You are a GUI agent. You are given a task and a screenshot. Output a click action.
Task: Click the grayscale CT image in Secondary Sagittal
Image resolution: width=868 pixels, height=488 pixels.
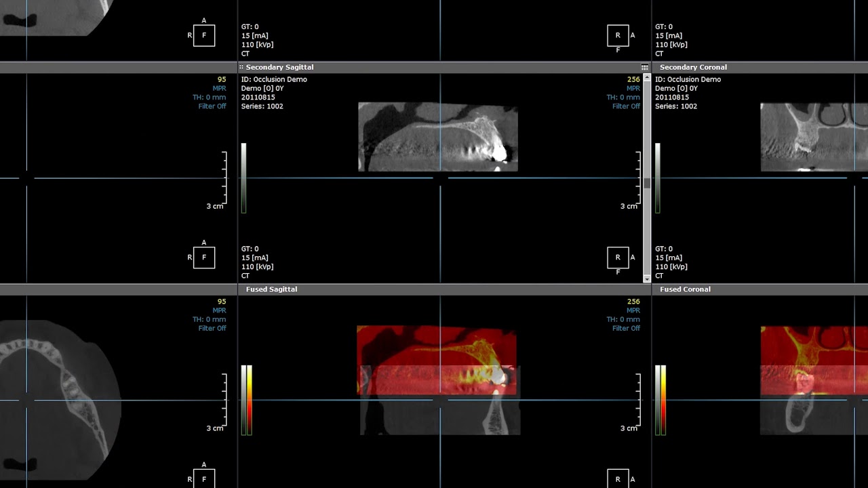coord(438,137)
